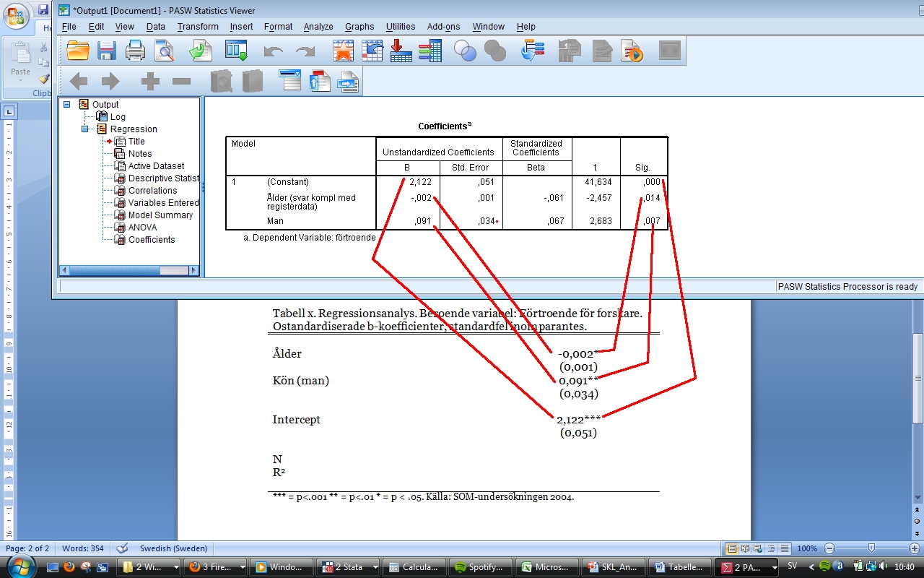The width and height of the screenshot is (924, 578).
Task: Select Model Summary in the outline pane
Action: pyautogui.click(x=160, y=215)
